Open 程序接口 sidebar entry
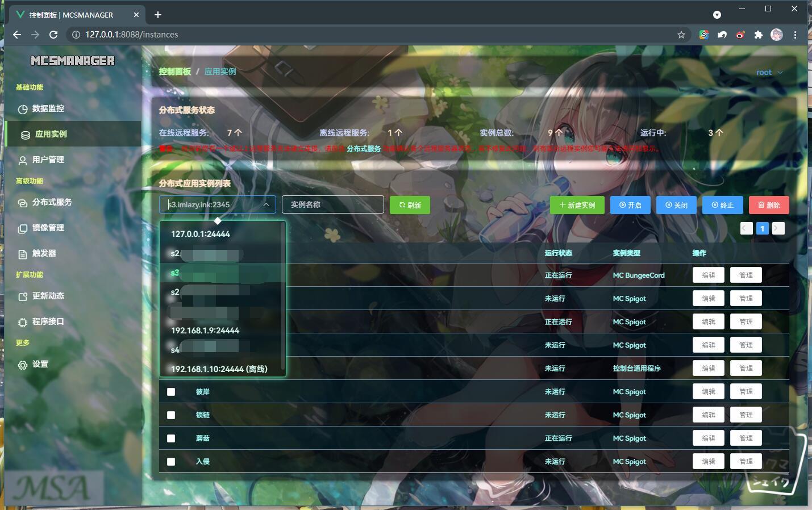Viewport: 812px width, 510px height. click(48, 321)
